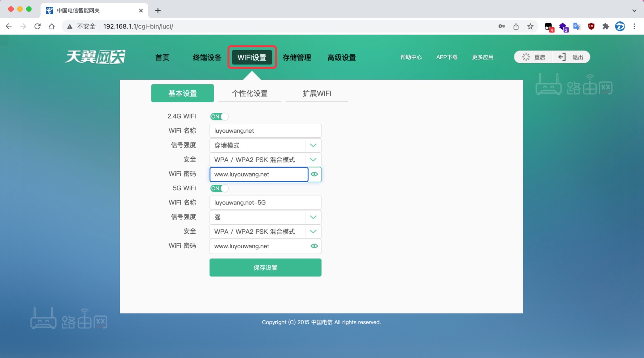This screenshot has width=644, height=358.
Task: Click the 天翼网关 gateway logo
Action: pos(95,57)
